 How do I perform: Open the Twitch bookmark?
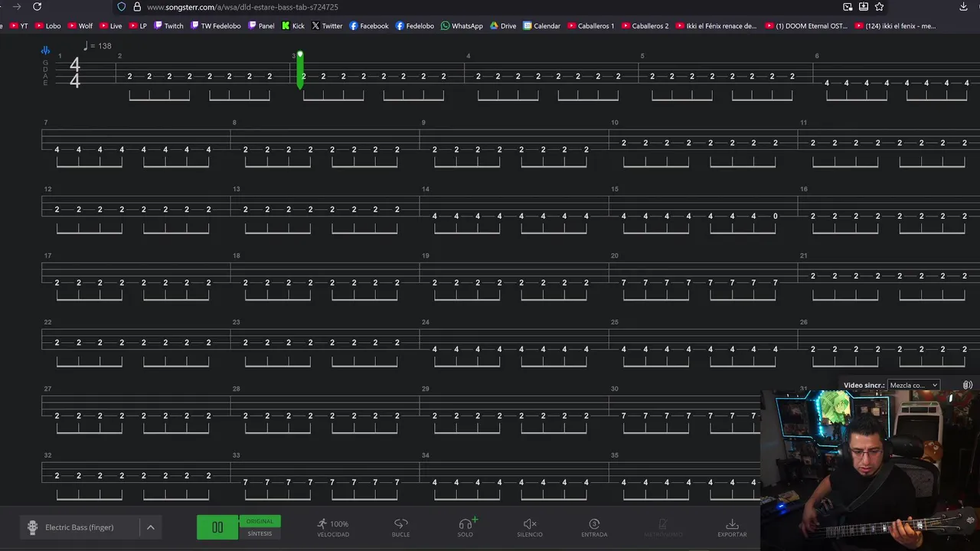point(169,26)
